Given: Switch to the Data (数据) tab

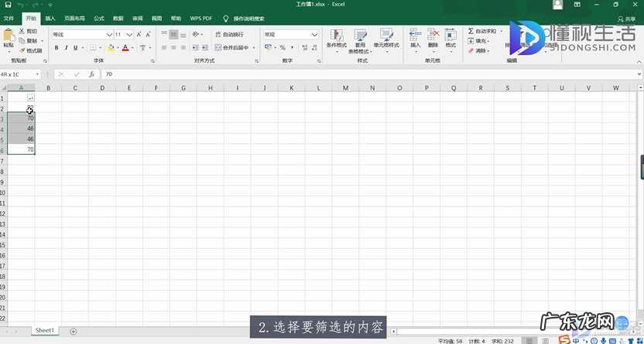Looking at the screenshot, I should tap(118, 19).
